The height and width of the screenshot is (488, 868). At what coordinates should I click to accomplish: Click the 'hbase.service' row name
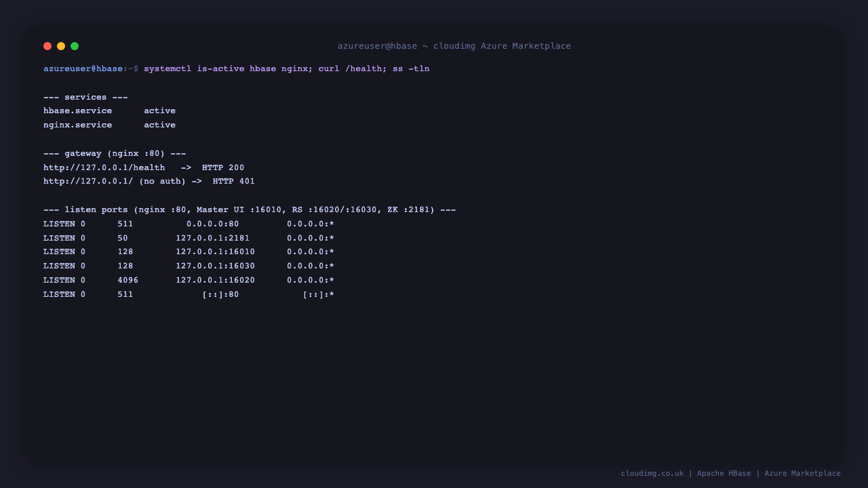tap(78, 111)
